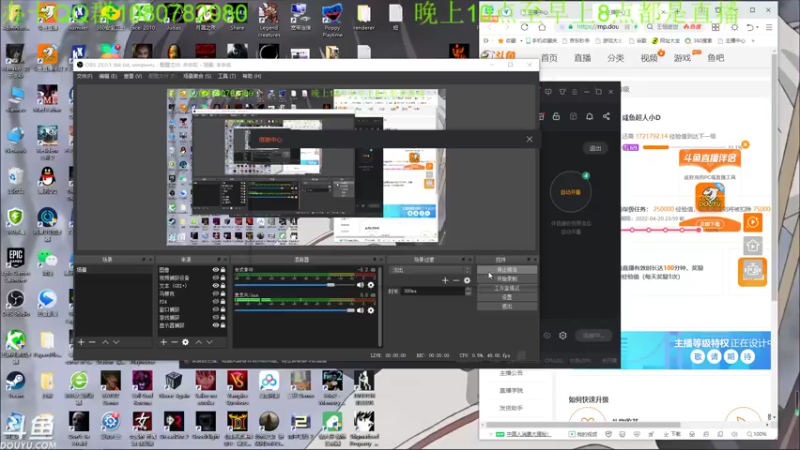
Task: Toggle visibility of the 显示器捕获 source
Action: coord(216,325)
